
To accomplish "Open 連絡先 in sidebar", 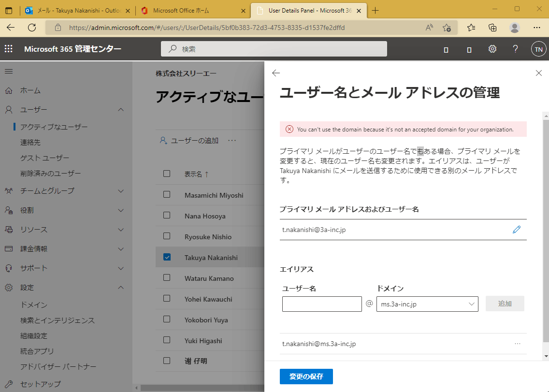I will tap(30, 142).
